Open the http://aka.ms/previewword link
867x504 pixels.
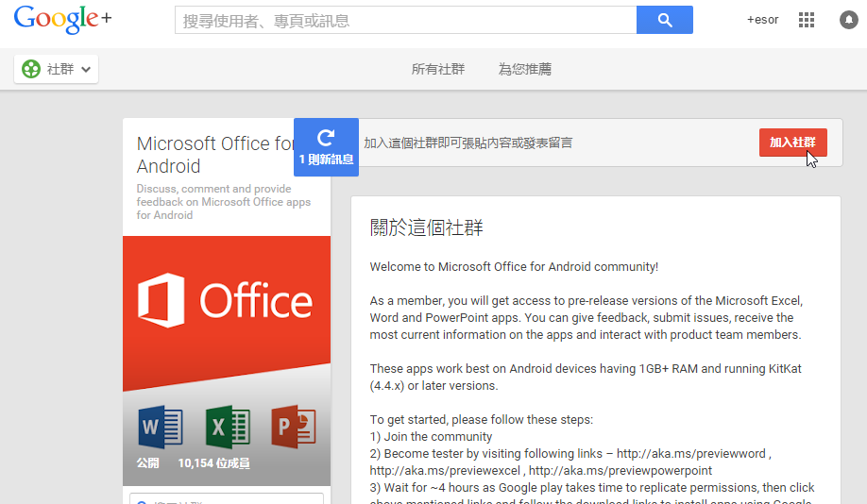click(690, 454)
